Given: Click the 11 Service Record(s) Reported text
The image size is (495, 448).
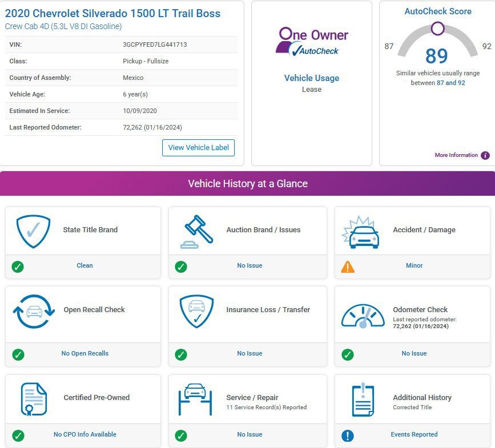Looking at the screenshot, I should point(267,407).
